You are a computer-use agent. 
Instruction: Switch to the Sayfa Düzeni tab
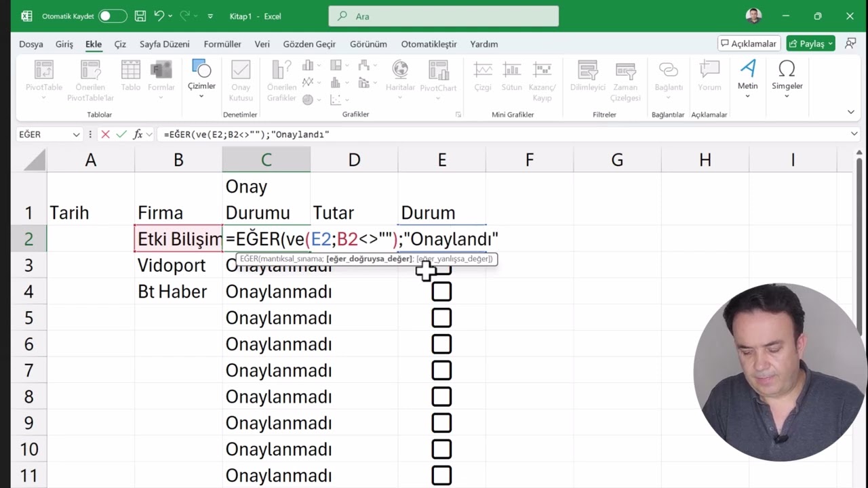(165, 44)
